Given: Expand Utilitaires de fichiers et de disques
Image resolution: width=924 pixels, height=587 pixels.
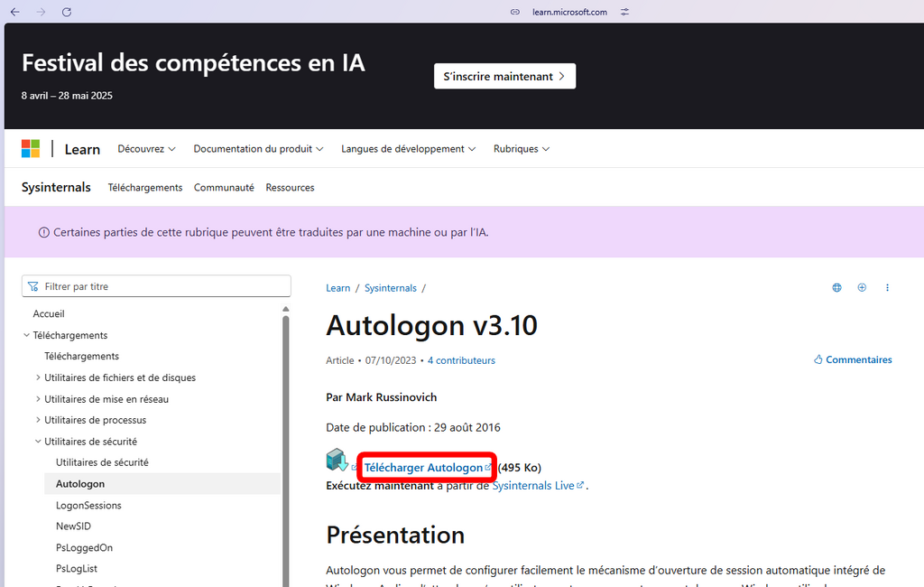Looking at the screenshot, I should coord(38,377).
